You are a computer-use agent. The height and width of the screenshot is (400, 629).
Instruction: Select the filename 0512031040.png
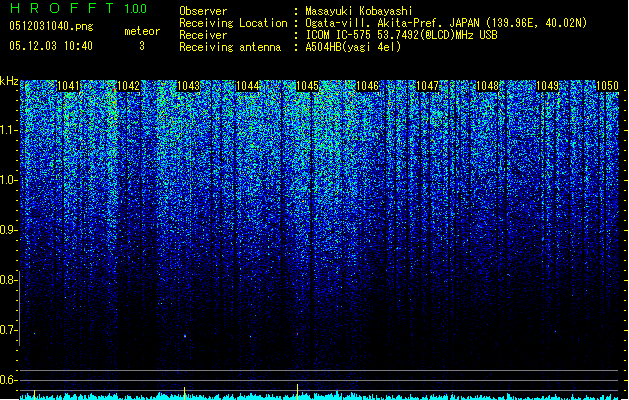tap(51, 26)
